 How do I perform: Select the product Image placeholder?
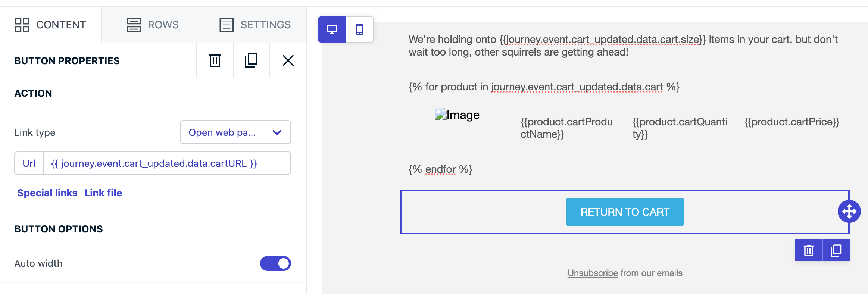[457, 115]
